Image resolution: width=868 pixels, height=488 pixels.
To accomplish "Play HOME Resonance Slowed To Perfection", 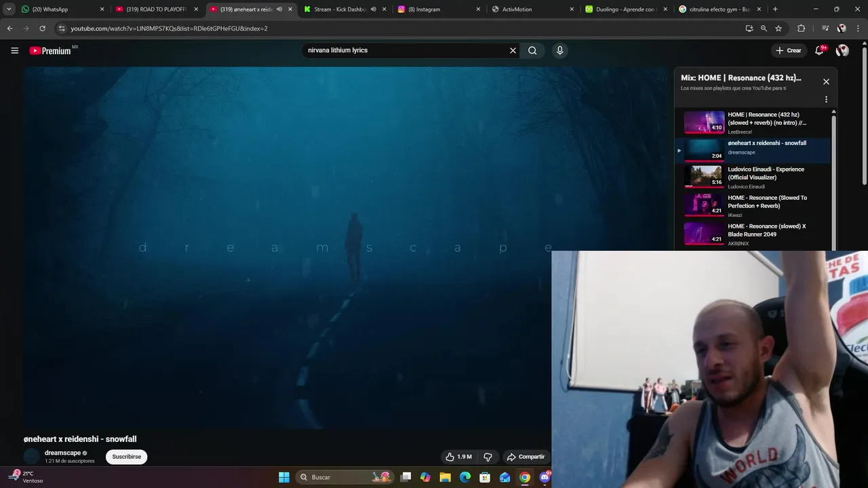I will (x=753, y=206).
